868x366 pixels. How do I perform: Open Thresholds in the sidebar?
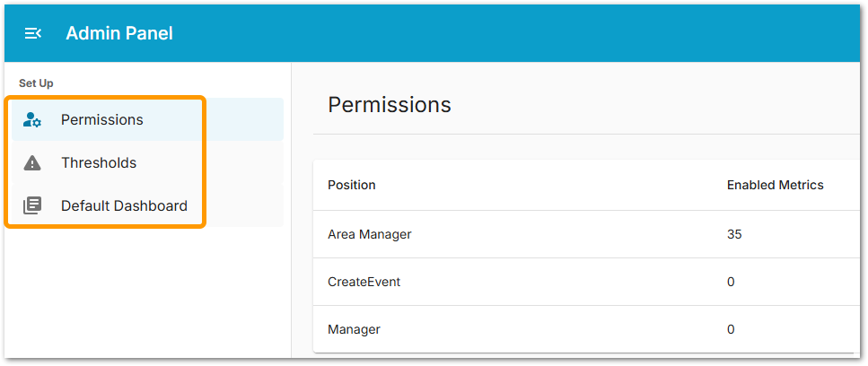pyautogui.click(x=99, y=163)
